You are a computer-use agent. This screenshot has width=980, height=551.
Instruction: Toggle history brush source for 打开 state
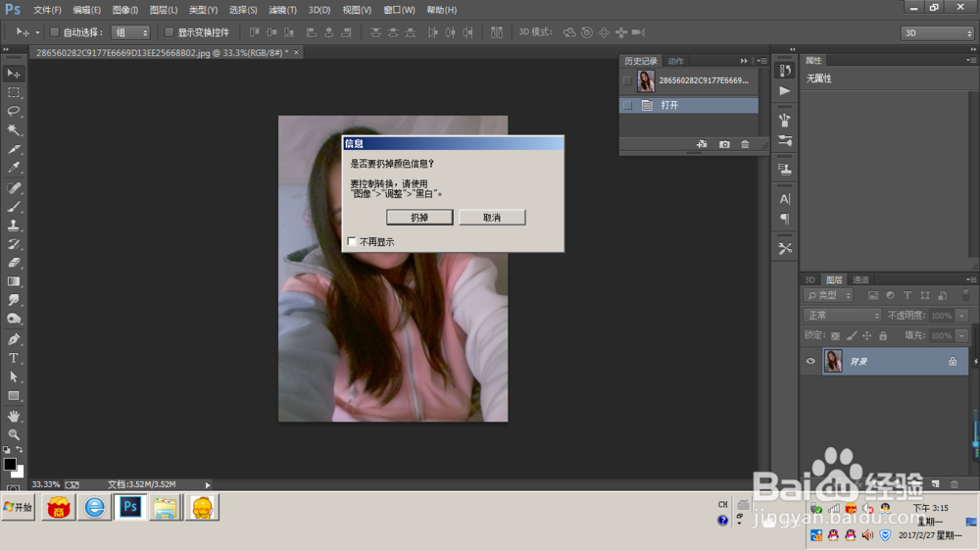[x=627, y=105]
